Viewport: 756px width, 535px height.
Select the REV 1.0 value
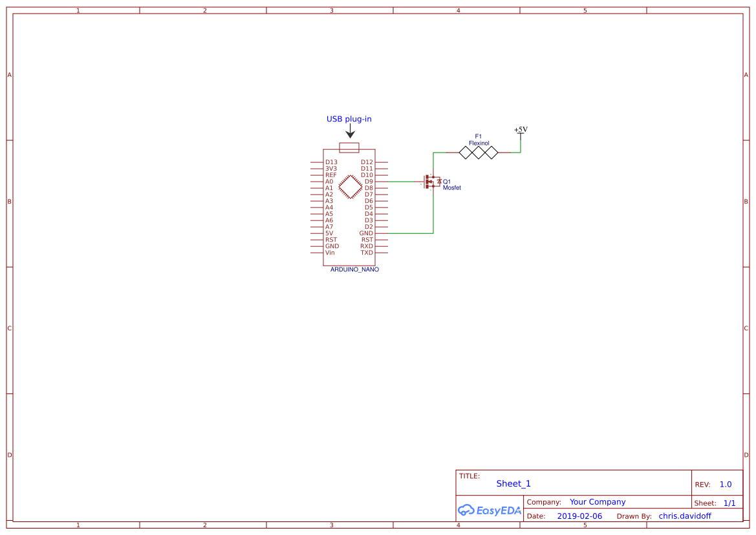(x=724, y=483)
